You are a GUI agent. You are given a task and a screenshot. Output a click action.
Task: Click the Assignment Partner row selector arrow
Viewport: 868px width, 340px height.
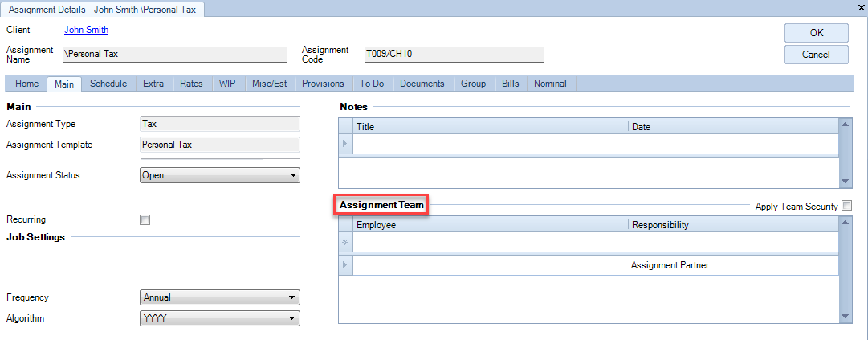tap(345, 265)
